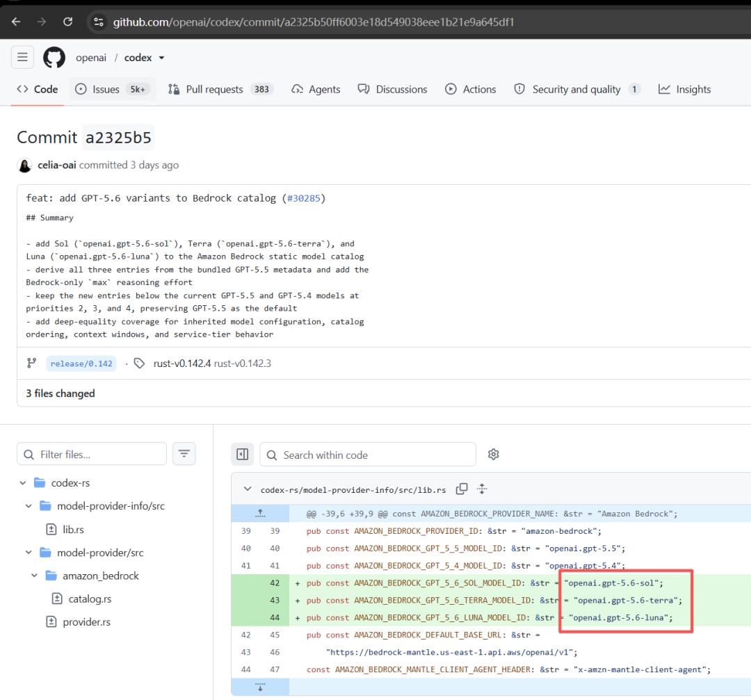Click celia-oai avatar image

pyautogui.click(x=24, y=165)
